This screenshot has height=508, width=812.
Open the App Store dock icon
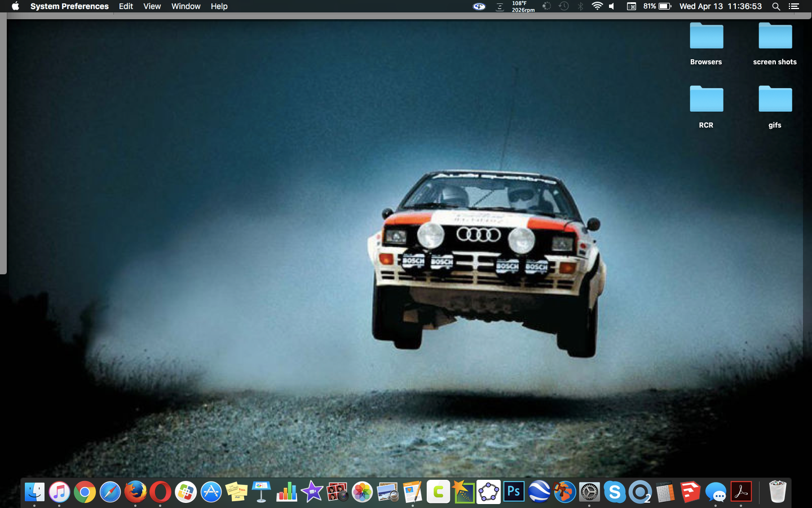211,492
